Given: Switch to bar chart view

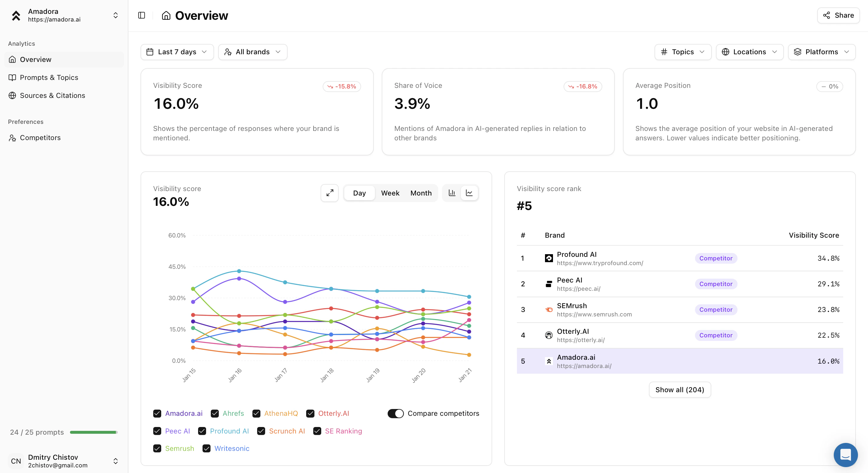Looking at the screenshot, I should click(x=452, y=193).
